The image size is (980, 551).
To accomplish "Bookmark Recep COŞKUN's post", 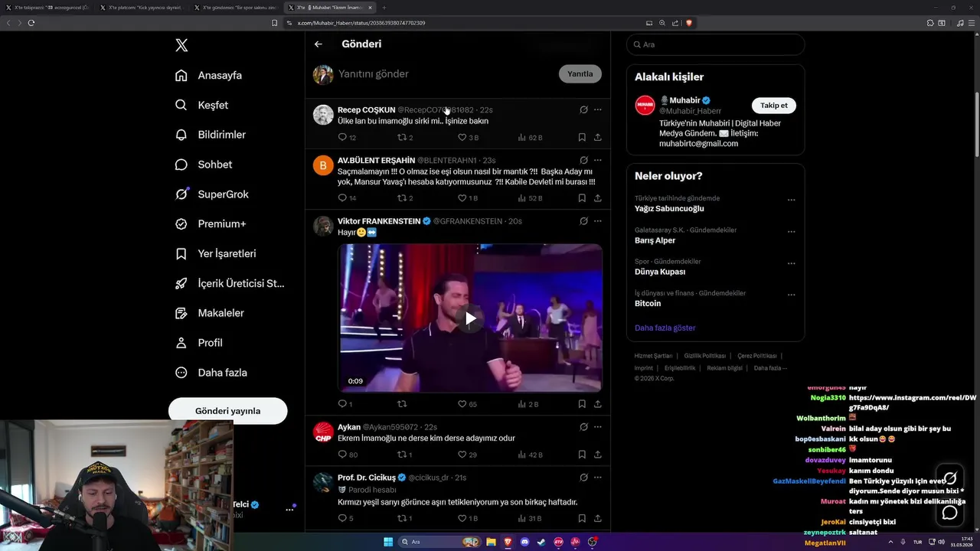I will tap(582, 138).
